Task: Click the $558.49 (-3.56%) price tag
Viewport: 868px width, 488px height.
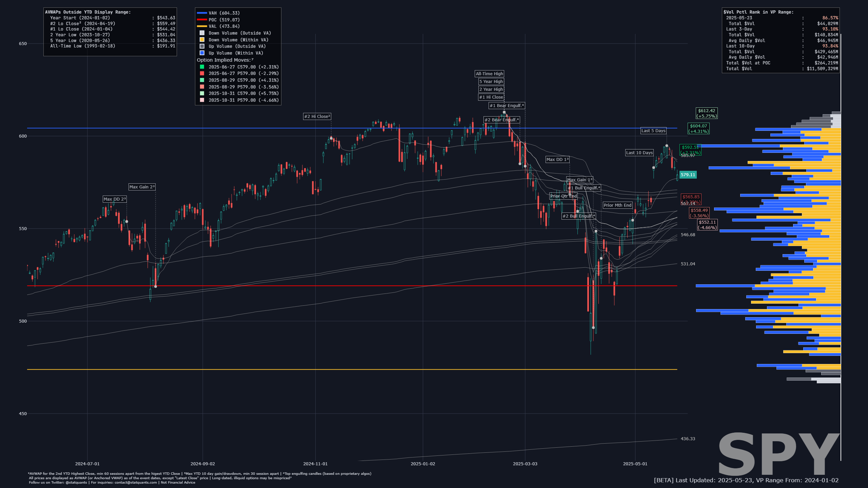Action: [699, 213]
